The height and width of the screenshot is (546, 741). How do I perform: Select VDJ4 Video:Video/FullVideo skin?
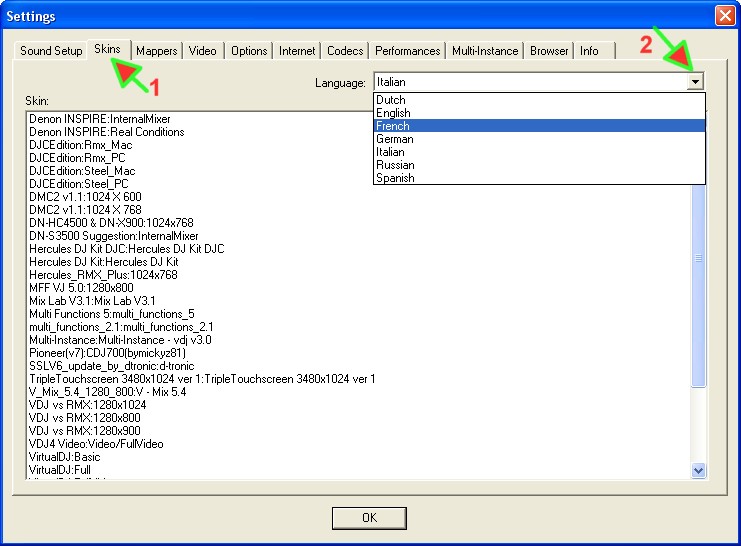pyautogui.click(x=96, y=444)
